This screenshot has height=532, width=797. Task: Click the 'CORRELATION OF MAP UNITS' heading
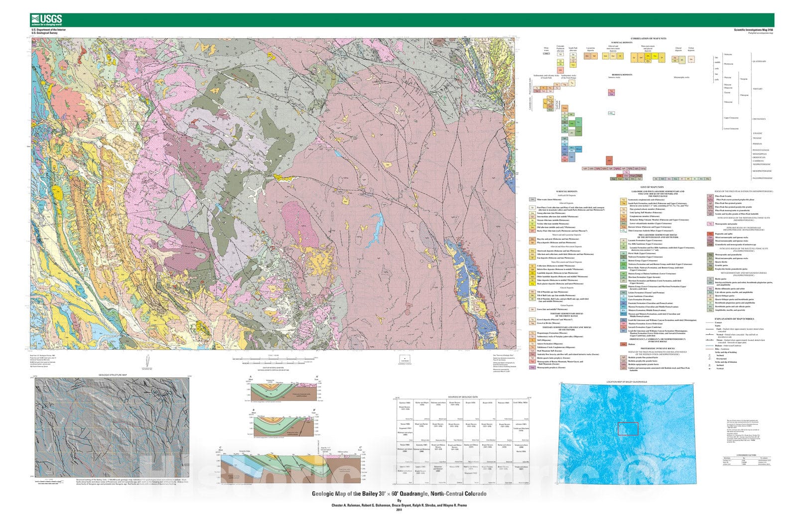coord(649,39)
